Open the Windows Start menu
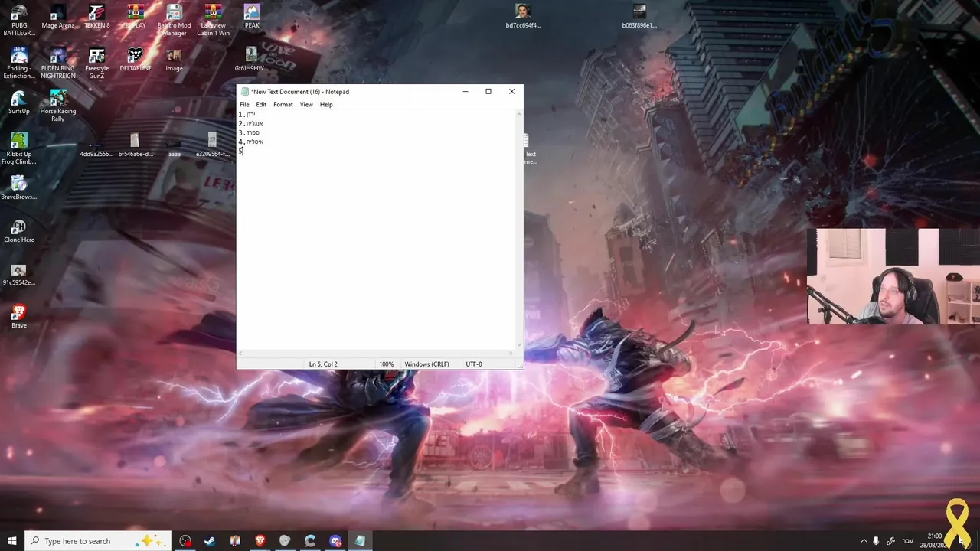Screen dimensions: 980x551 [x=12, y=541]
